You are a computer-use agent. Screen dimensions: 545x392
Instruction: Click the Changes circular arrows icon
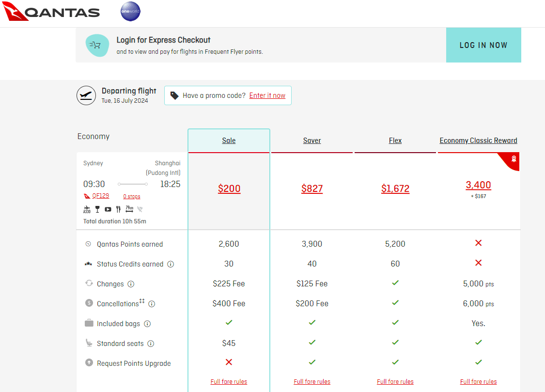tap(89, 283)
